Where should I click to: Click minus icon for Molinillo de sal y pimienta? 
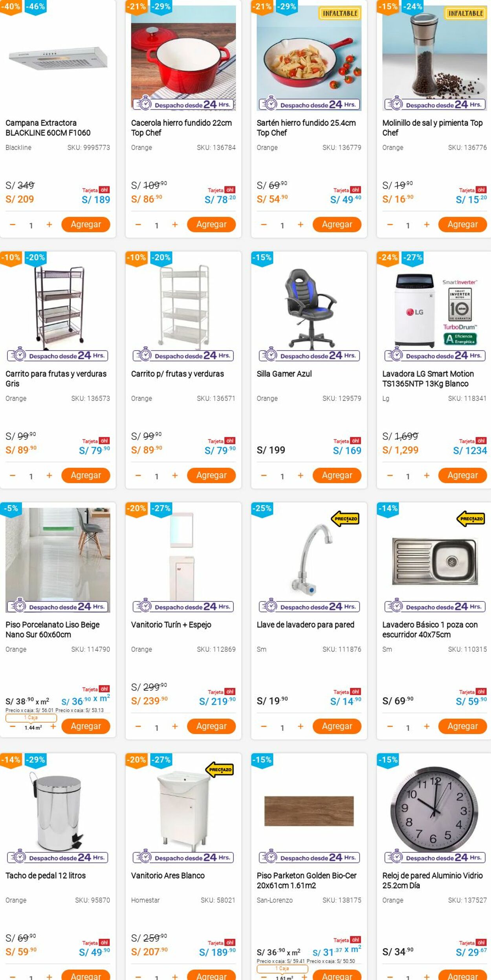tap(390, 224)
